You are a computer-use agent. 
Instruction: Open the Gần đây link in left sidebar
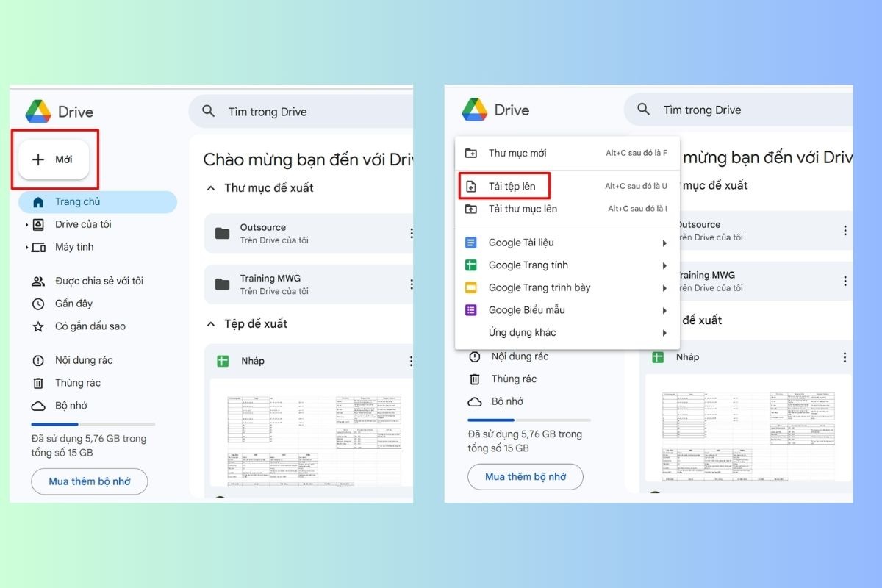73,304
